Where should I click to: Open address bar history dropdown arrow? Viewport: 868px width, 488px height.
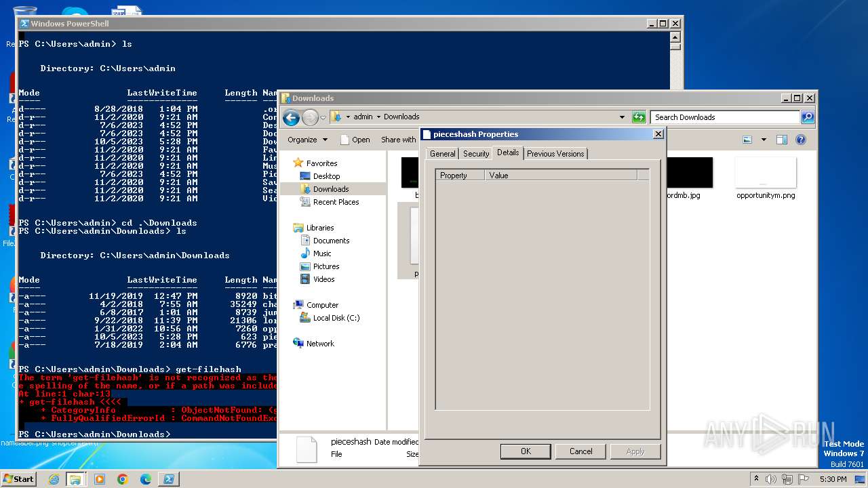click(622, 117)
